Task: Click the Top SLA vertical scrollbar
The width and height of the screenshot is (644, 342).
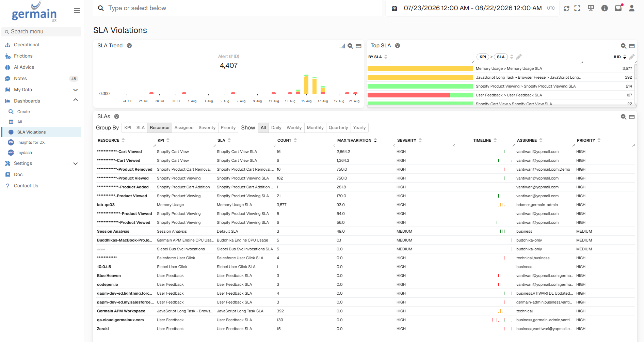Action: pyautogui.click(x=635, y=72)
